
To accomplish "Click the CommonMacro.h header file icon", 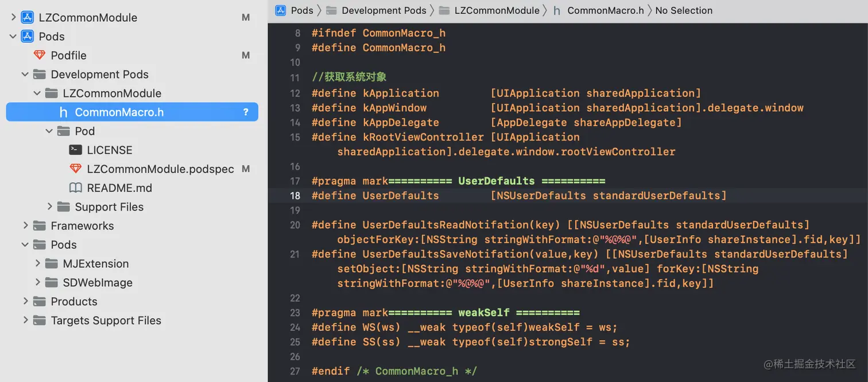I will [63, 112].
